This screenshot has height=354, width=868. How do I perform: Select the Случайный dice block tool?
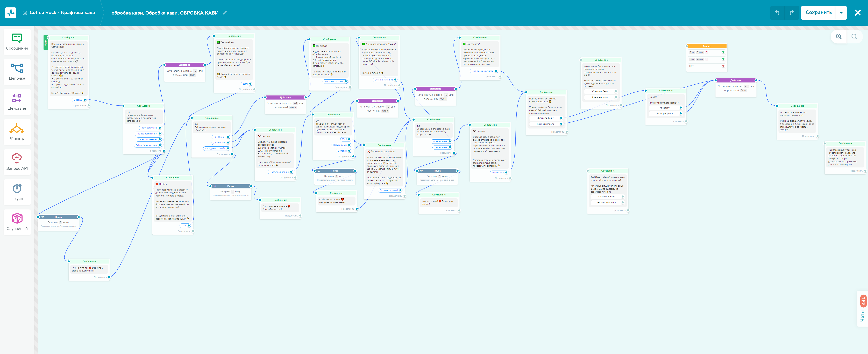click(17, 222)
